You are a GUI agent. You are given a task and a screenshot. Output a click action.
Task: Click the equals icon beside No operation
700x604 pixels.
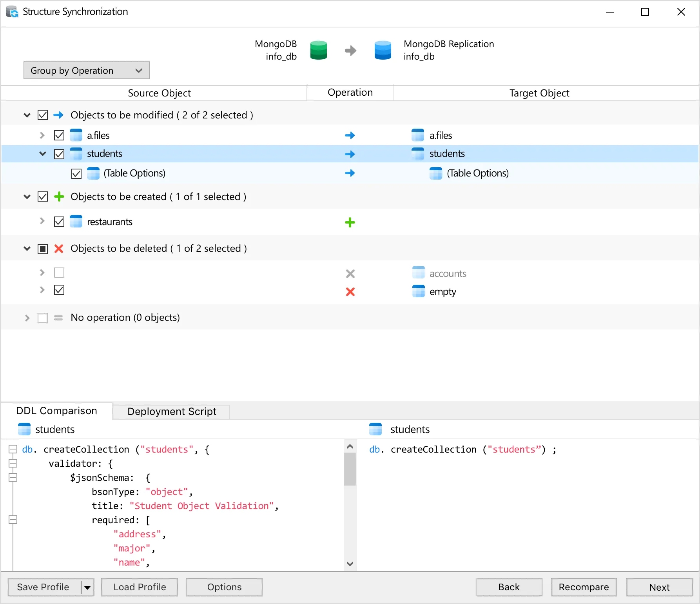tap(58, 318)
